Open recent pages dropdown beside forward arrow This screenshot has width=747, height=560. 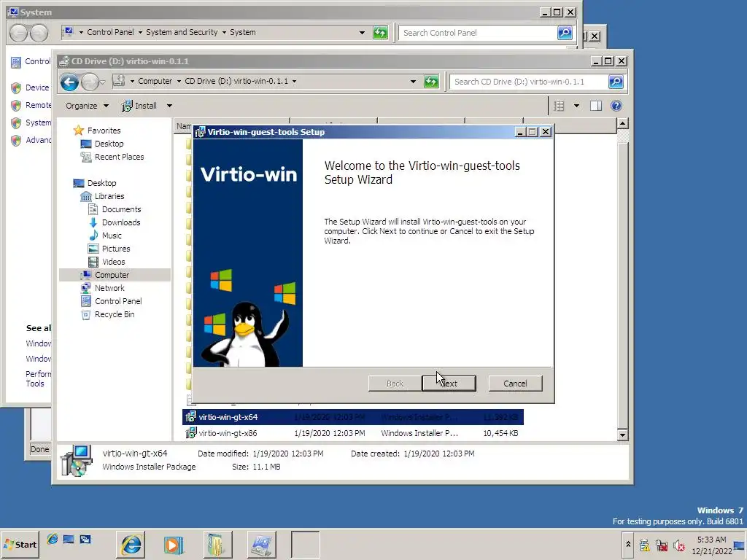click(x=102, y=82)
